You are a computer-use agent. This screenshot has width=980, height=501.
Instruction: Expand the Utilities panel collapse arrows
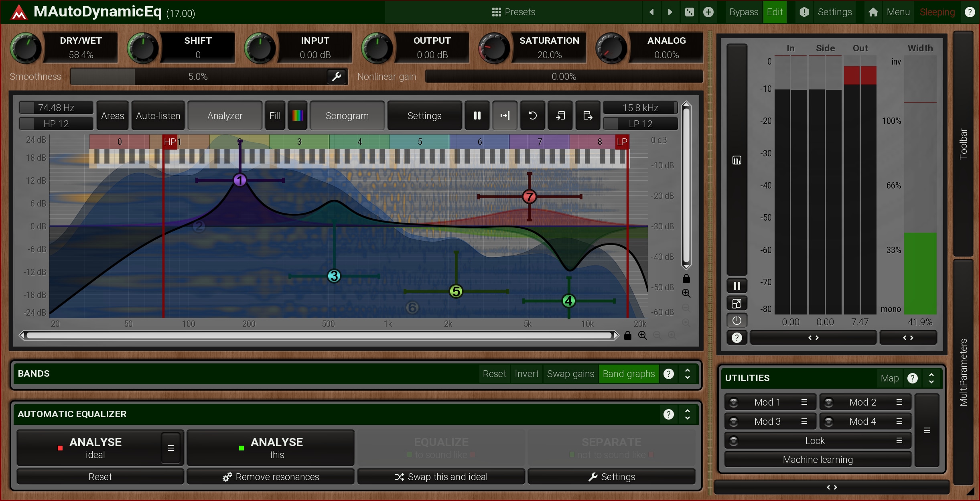pyautogui.click(x=931, y=378)
